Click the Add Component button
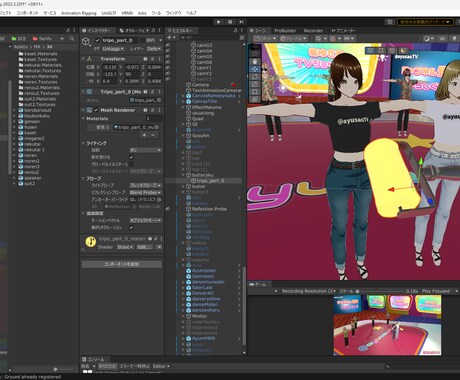The width and height of the screenshot is (460, 380). tap(122, 264)
